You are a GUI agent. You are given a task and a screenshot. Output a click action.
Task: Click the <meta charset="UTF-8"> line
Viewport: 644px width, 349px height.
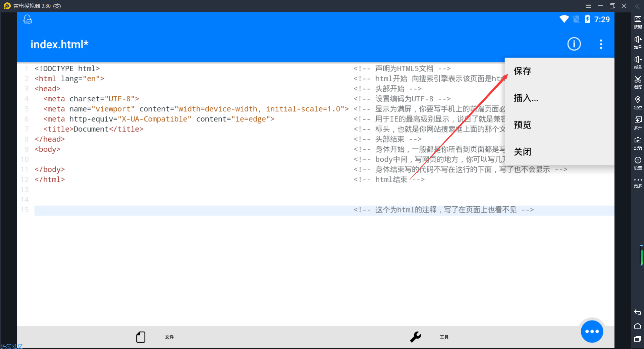point(91,99)
